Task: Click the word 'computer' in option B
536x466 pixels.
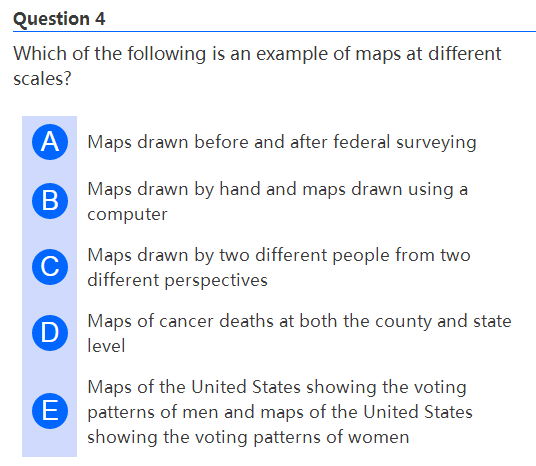Action: click(128, 215)
